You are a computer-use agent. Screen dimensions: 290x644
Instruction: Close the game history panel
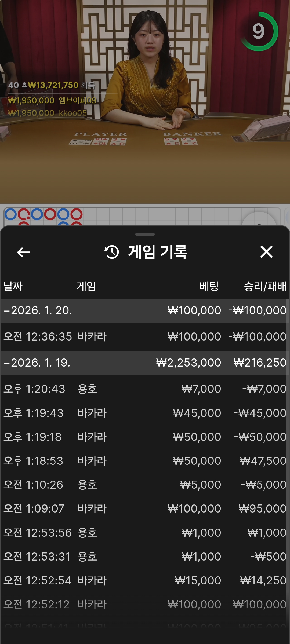coord(266,252)
